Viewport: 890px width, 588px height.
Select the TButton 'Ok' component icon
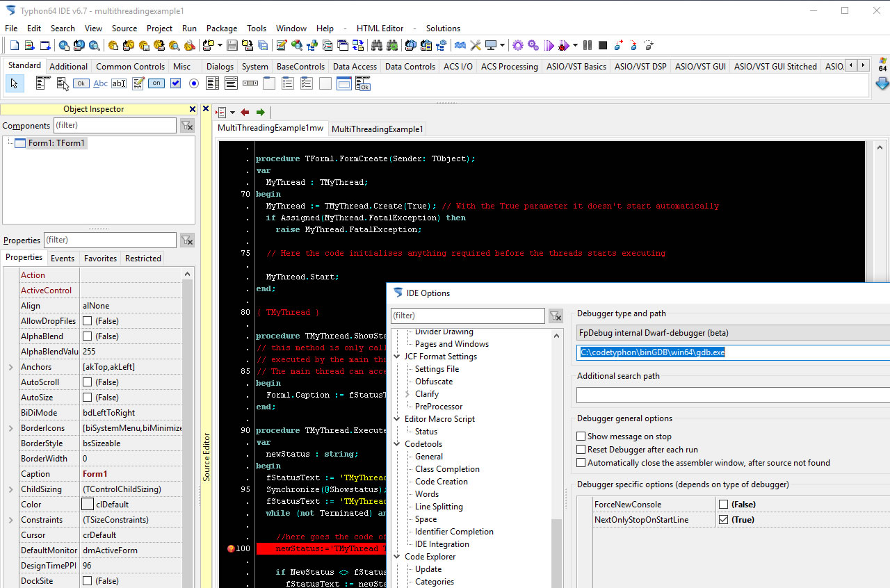click(81, 83)
